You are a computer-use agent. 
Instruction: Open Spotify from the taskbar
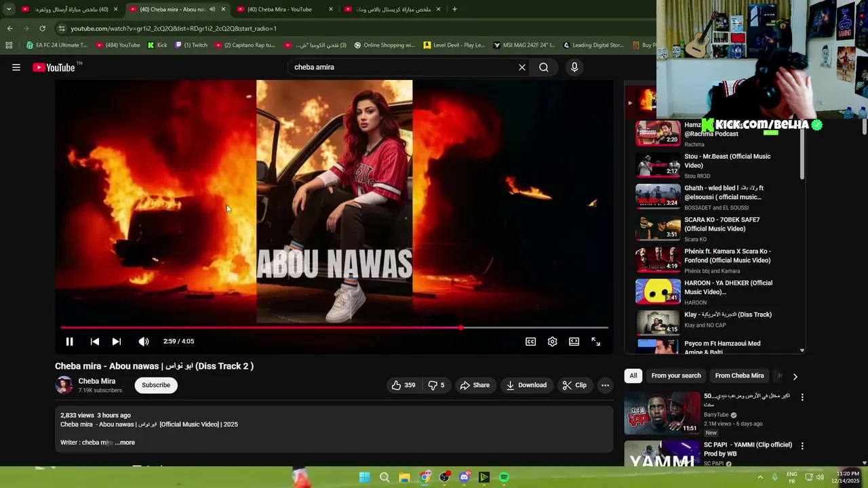[504, 477]
